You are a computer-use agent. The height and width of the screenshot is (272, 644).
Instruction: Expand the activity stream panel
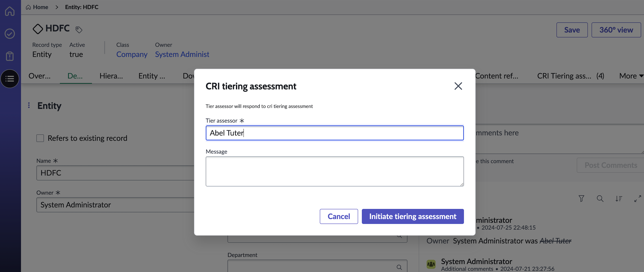click(x=637, y=199)
